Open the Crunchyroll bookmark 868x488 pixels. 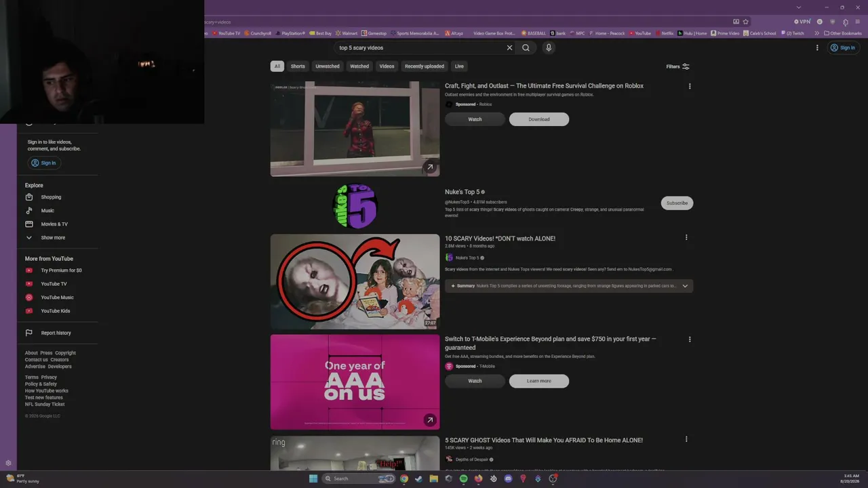(258, 33)
